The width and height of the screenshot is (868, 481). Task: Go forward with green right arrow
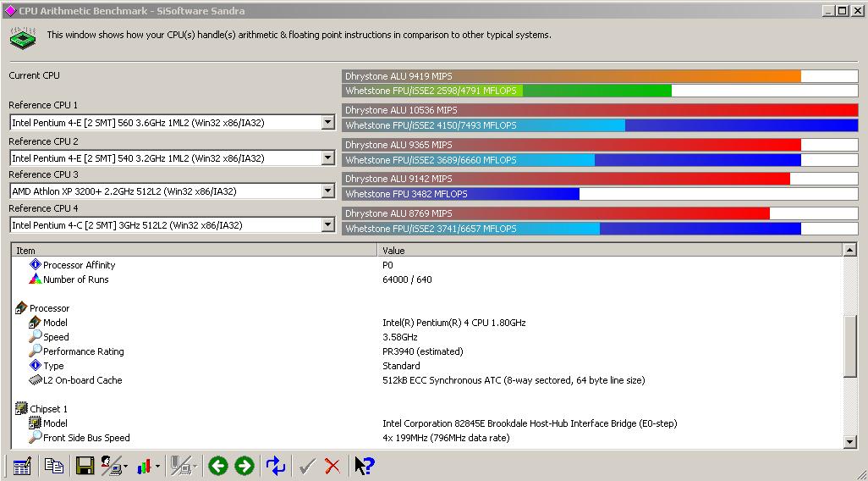pyautogui.click(x=244, y=466)
